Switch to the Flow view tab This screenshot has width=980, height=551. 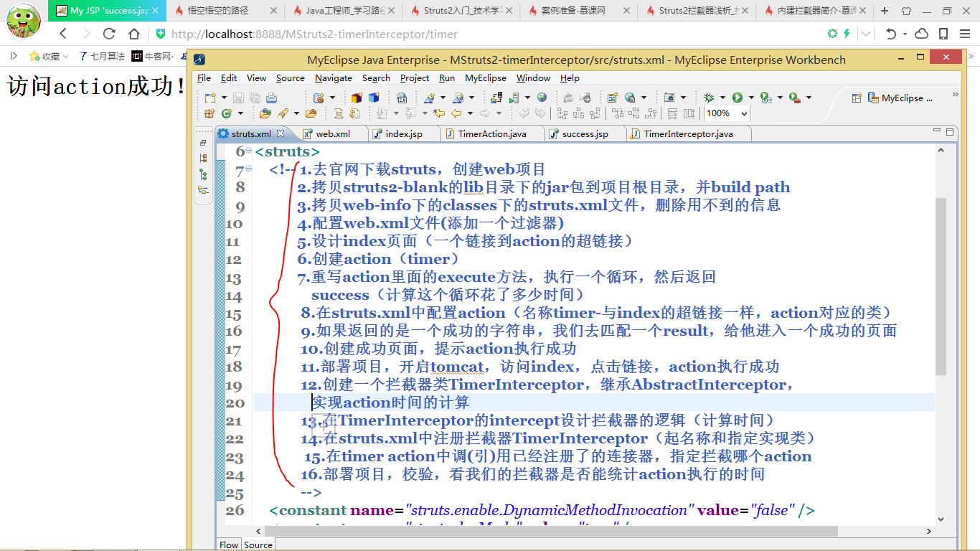[229, 545]
